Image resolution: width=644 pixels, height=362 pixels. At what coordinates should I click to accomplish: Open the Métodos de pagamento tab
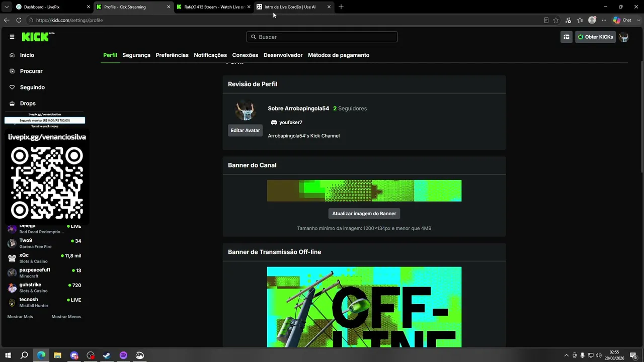click(339, 55)
